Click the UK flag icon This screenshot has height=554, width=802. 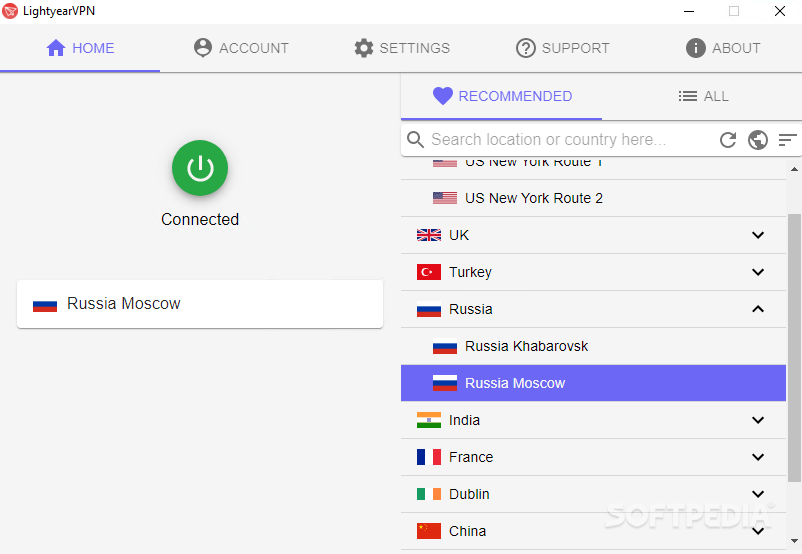pos(429,235)
